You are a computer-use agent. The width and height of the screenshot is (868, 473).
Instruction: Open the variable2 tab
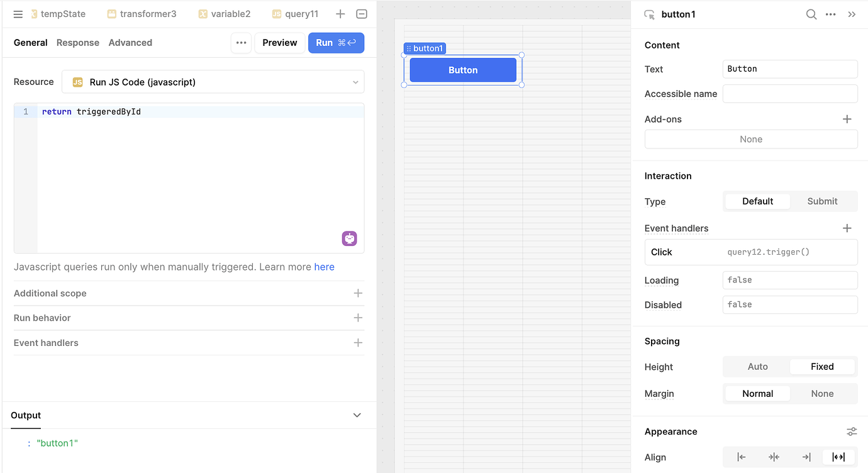tap(225, 14)
